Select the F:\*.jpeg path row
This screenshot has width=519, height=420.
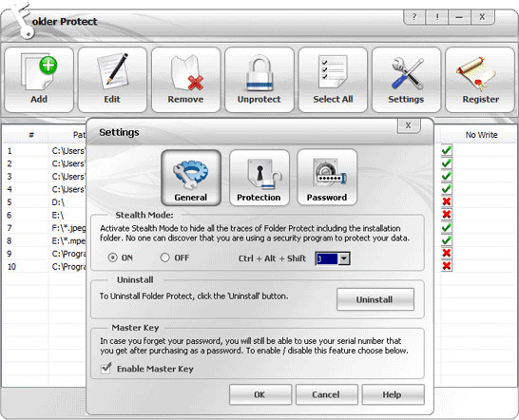point(68,228)
